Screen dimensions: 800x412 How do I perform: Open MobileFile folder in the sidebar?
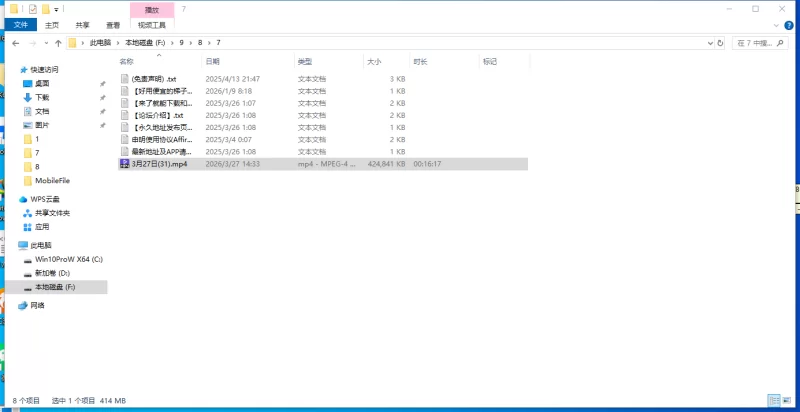point(52,181)
